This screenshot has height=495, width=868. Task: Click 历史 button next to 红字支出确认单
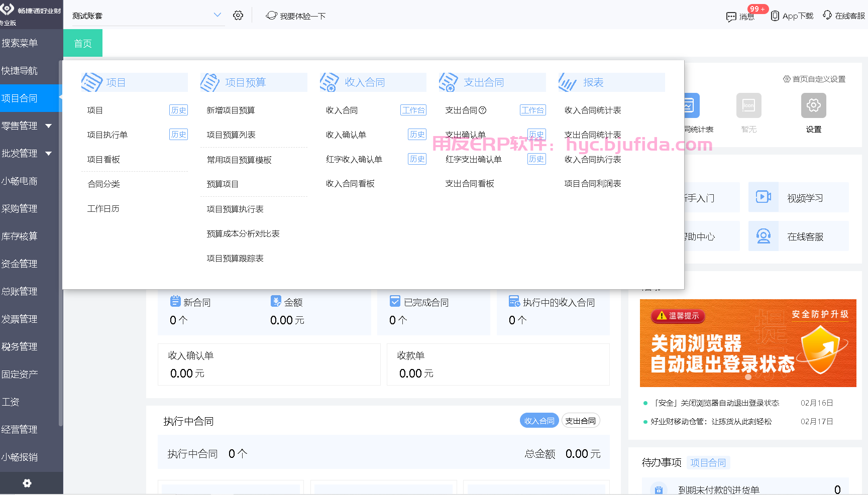pyautogui.click(x=536, y=159)
